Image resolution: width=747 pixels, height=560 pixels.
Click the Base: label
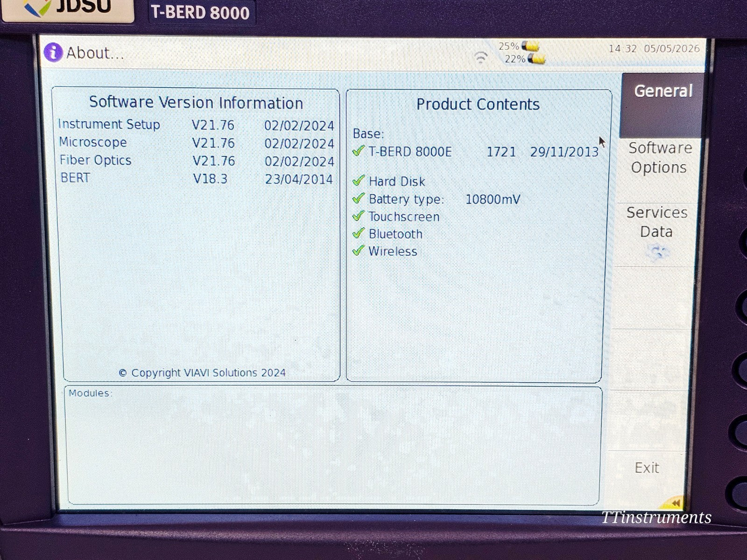point(368,134)
